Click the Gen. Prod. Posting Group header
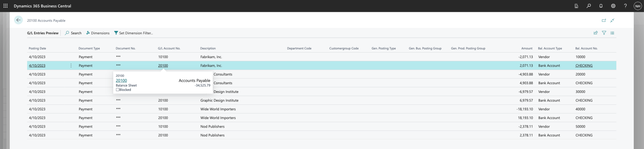Image resolution: width=644 pixels, height=149 pixels. tap(468, 48)
